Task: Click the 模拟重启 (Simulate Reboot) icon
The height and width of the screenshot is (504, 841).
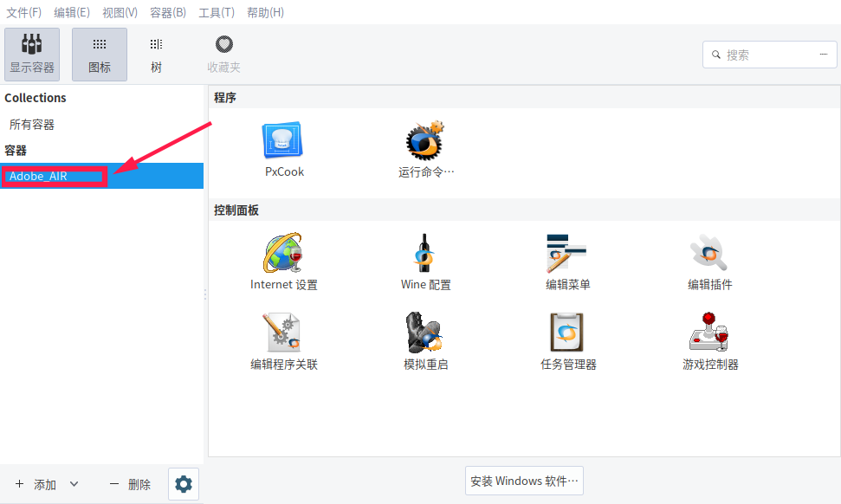Action: coord(425,334)
